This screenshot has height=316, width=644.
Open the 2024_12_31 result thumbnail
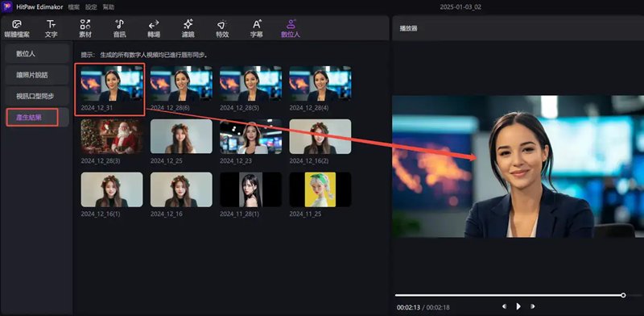coord(112,84)
